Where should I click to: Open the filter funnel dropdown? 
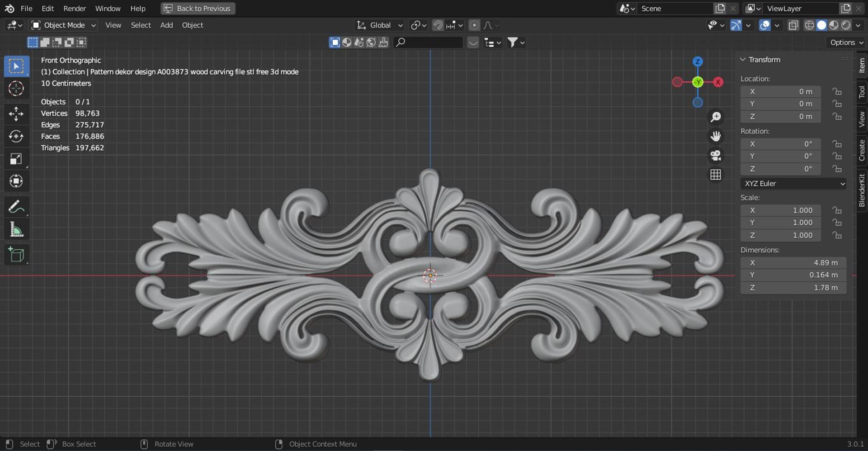(x=516, y=43)
